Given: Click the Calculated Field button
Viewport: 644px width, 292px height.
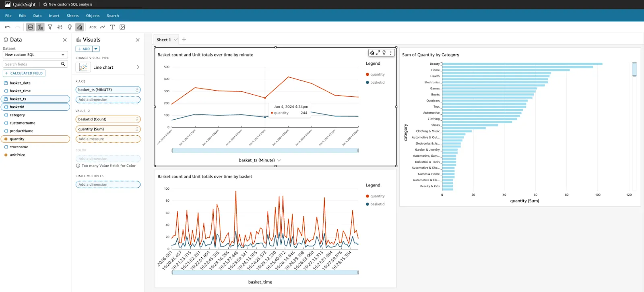Looking at the screenshot, I should click(24, 73).
